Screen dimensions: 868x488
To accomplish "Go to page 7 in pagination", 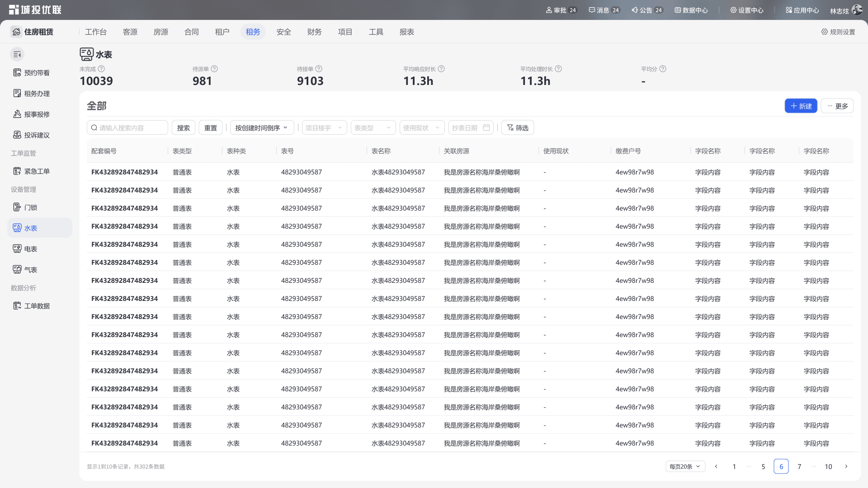I will point(799,467).
